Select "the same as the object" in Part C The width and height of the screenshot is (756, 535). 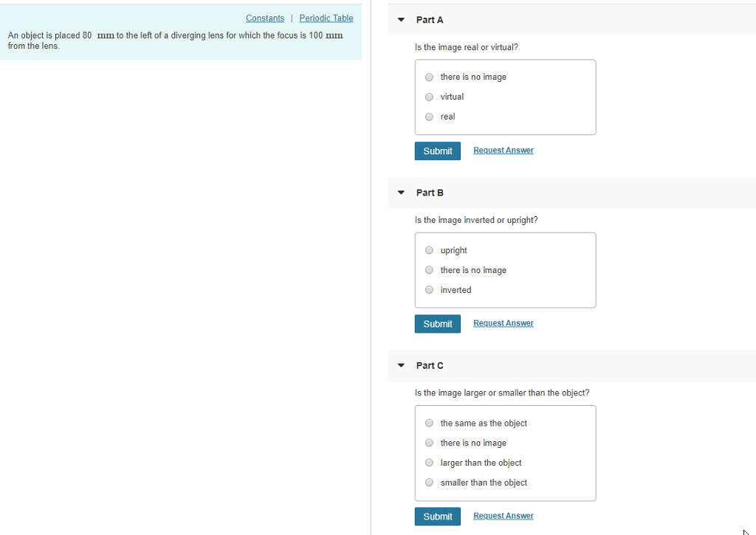[429, 423]
